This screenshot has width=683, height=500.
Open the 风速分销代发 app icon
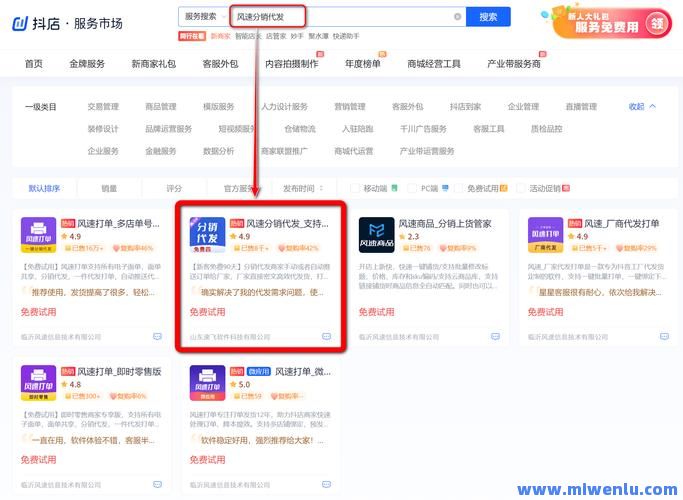point(207,235)
